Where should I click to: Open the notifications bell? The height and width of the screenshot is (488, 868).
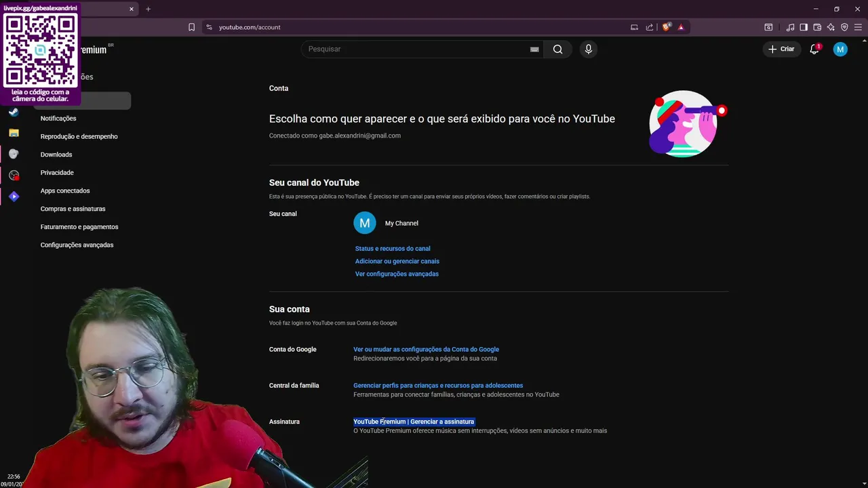coord(814,49)
